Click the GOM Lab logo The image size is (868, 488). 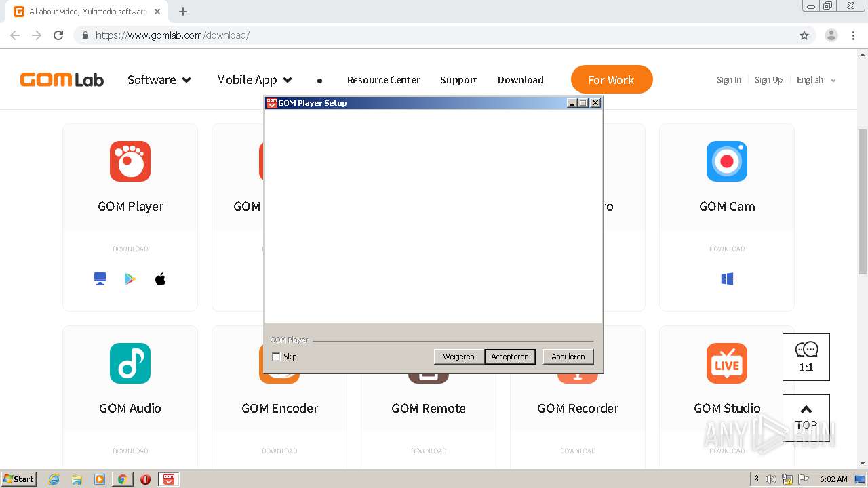tap(62, 80)
